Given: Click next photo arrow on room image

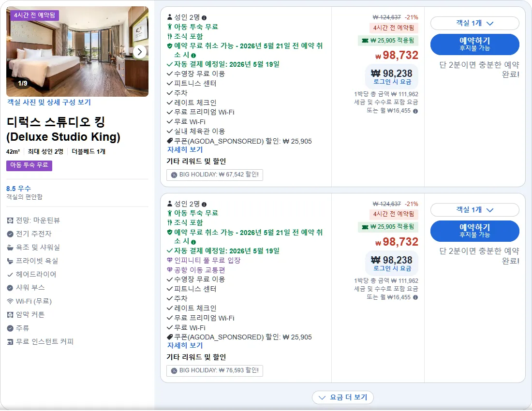Looking at the screenshot, I should point(139,52).
